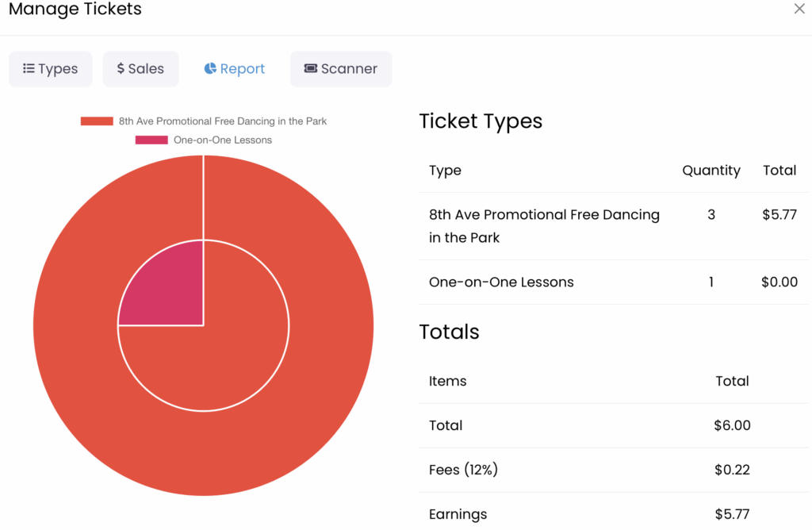
Task: Click the Fees (12%) row
Action: pyautogui.click(x=463, y=470)
